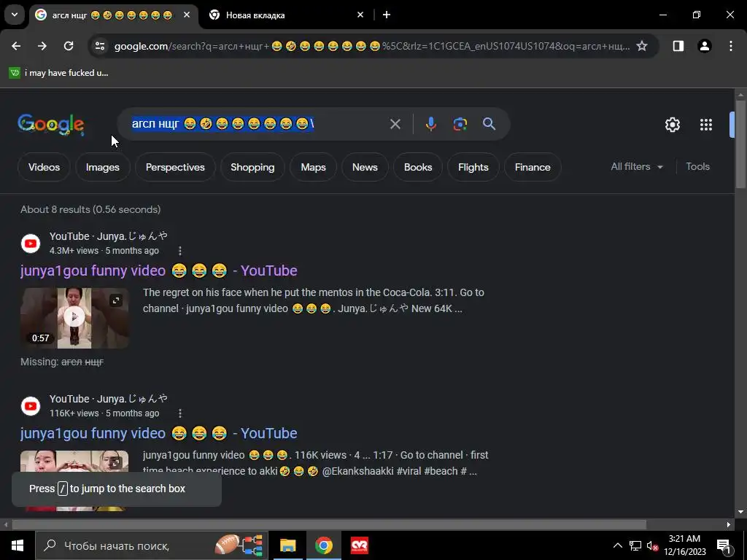Bookmark this page with the star icon

tap(642, 46)
